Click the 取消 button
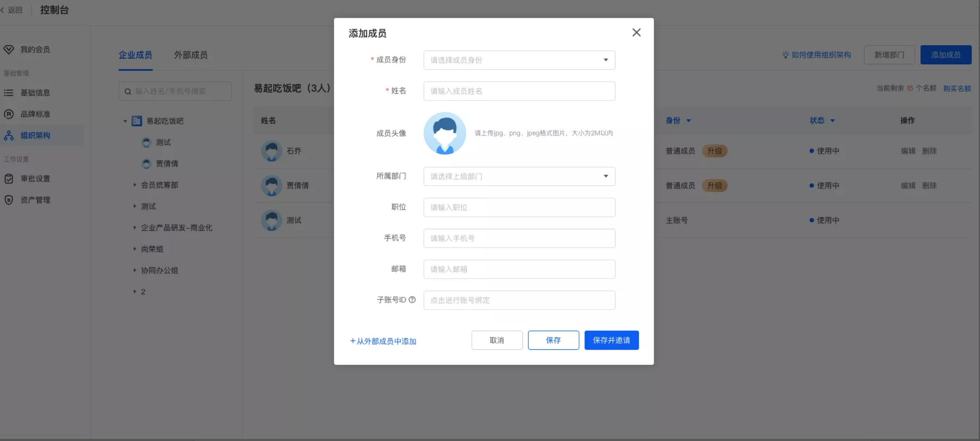 (x=497, y=340)
